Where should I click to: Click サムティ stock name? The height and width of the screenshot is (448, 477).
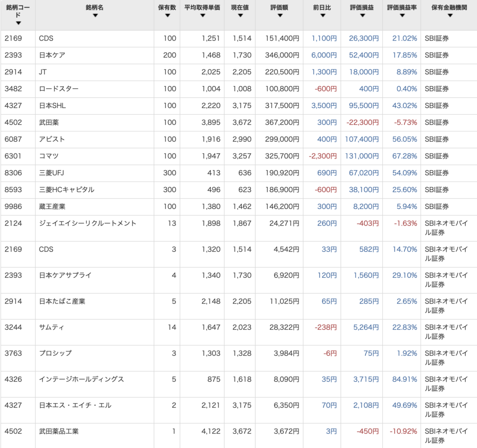click(x=52, y=327)
